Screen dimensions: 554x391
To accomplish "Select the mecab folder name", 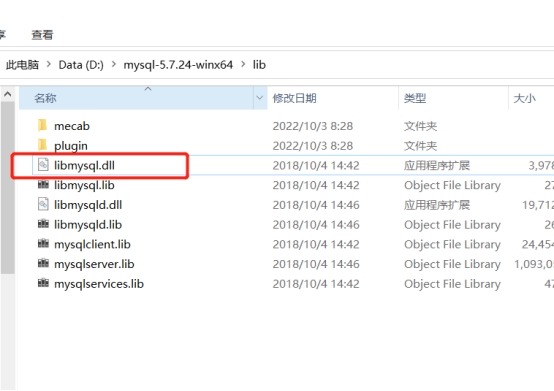I will (72, 126).
